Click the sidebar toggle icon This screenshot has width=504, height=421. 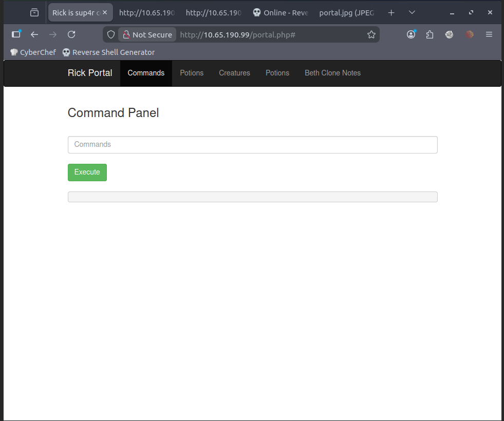click(16, 34)
